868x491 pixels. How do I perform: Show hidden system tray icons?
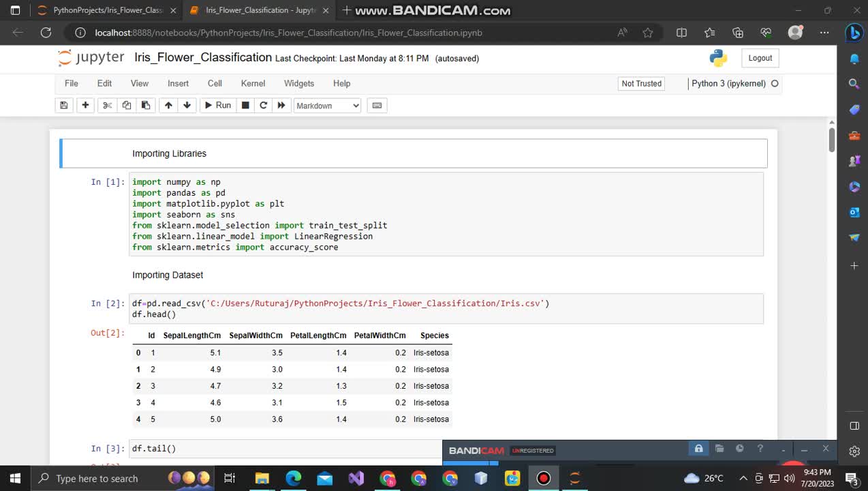point(743,478)
